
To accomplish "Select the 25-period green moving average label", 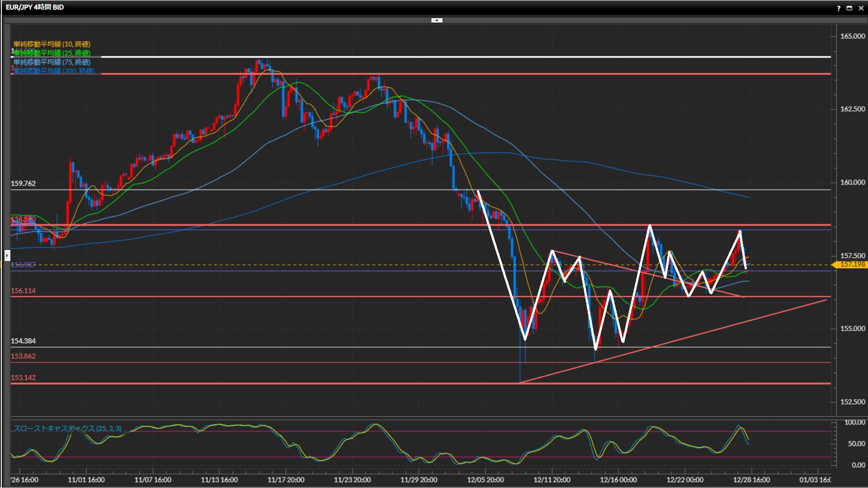I will click(x=52, y=53).
